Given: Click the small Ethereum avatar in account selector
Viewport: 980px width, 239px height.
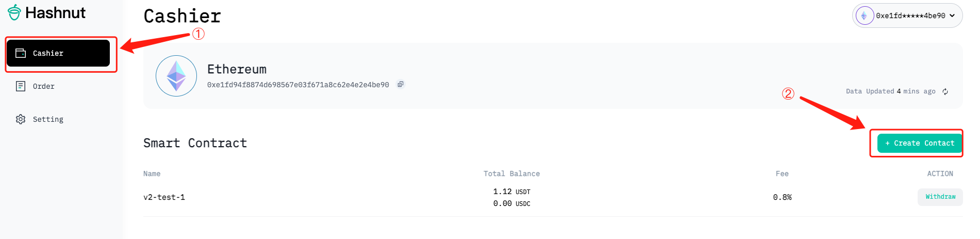Looking at the screenshot, I should tap(865, 16).
